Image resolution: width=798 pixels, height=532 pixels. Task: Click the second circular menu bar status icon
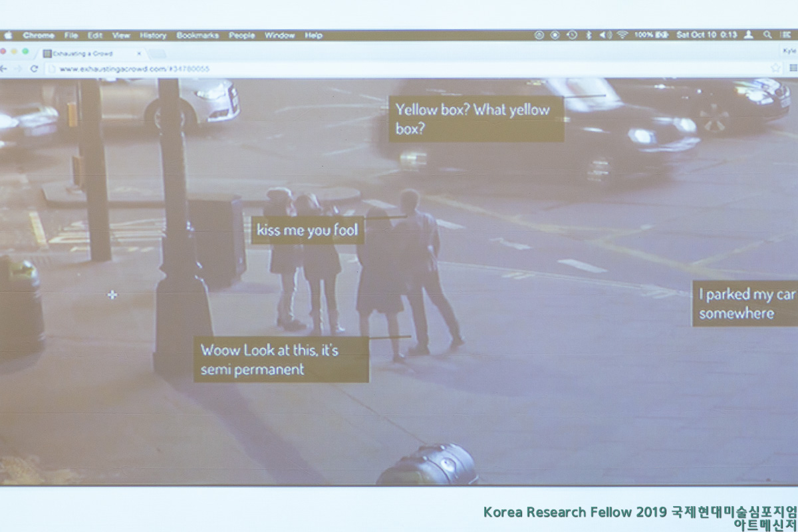[555, 35]
